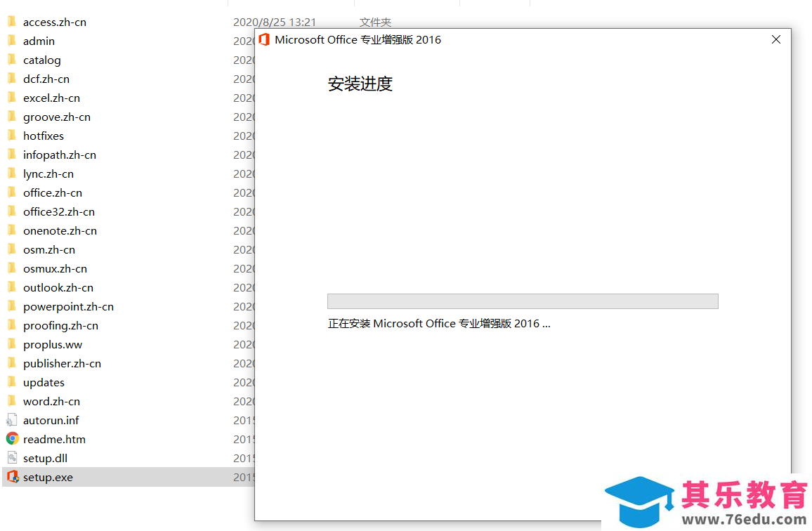Click the powerpoint.zh-cn folder icon
812x531 pixels.
(12, 306)
